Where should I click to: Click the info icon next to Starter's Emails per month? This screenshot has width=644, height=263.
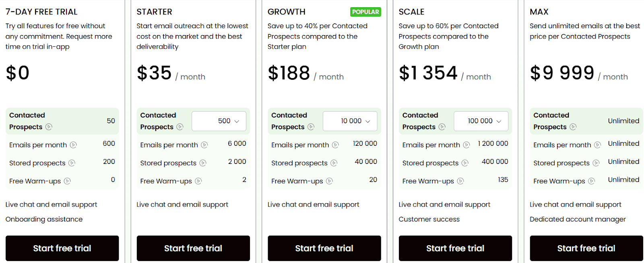tap(205, 145)
